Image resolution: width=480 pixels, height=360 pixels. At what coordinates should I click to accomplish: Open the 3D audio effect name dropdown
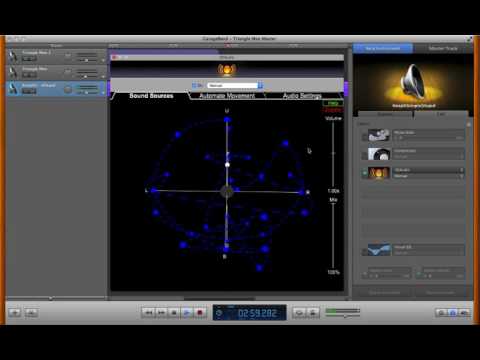(429, 170)
